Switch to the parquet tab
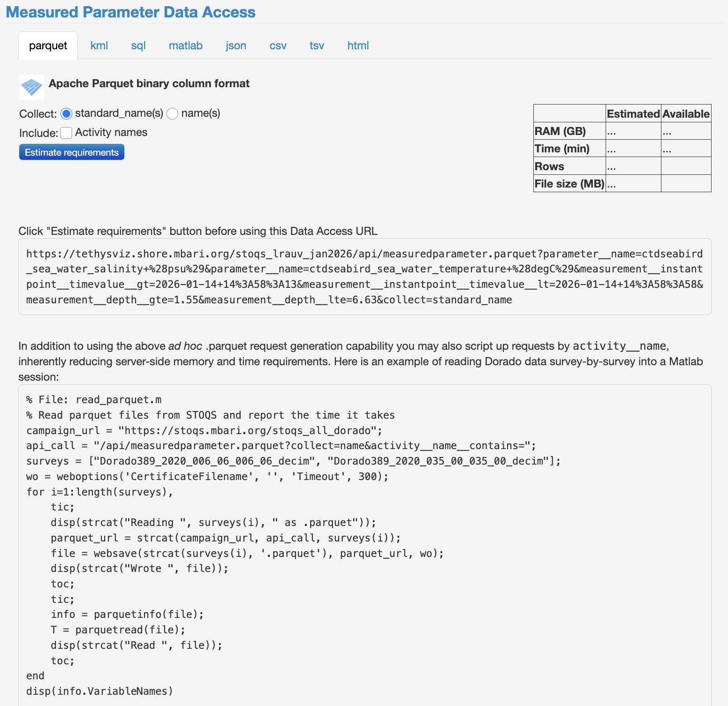This screenshot has height=706, width=728. (x=48, y=45)
